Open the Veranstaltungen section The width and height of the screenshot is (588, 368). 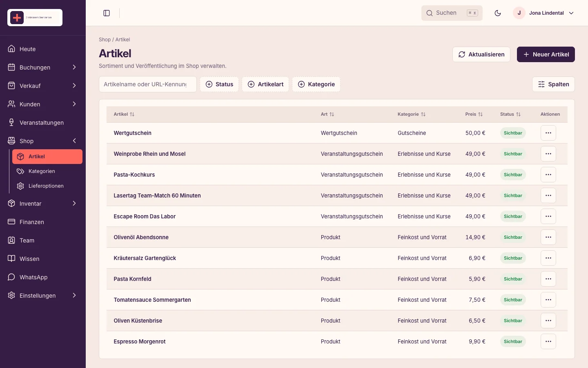[43, 123]
